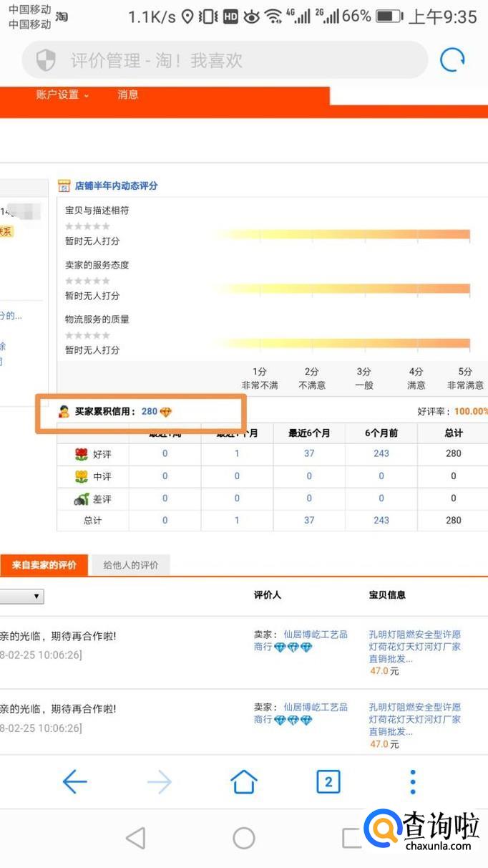Switch to the 来自卖家的评价 tab
The image size is (488, 868).
(x=44, y=565)
